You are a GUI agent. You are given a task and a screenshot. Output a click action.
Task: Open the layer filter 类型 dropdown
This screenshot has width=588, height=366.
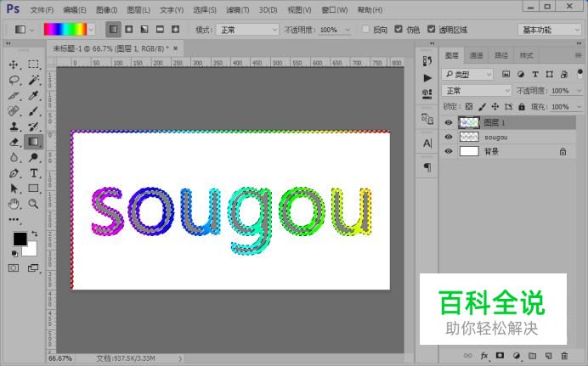(x=467, y=75)
